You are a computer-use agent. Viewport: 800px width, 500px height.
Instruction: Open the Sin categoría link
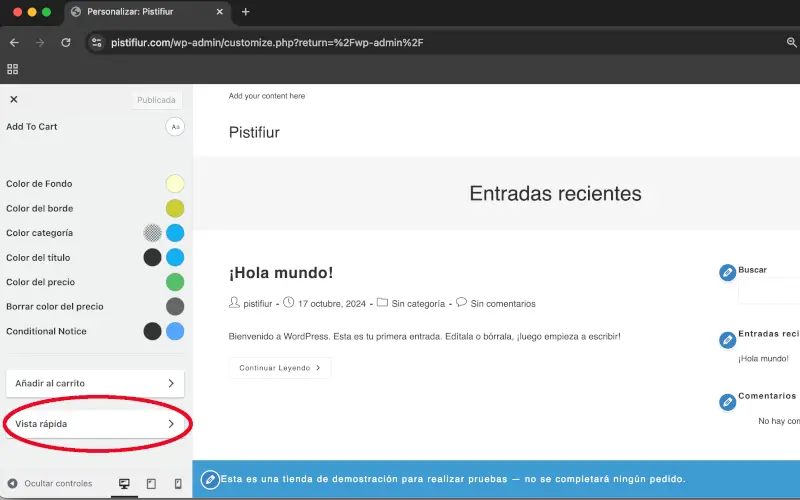click(418, 304)
